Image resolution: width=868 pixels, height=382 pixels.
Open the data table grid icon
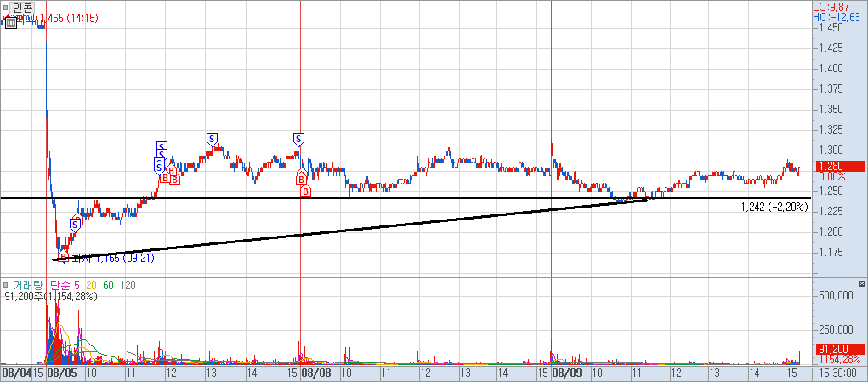pos(10,23)
